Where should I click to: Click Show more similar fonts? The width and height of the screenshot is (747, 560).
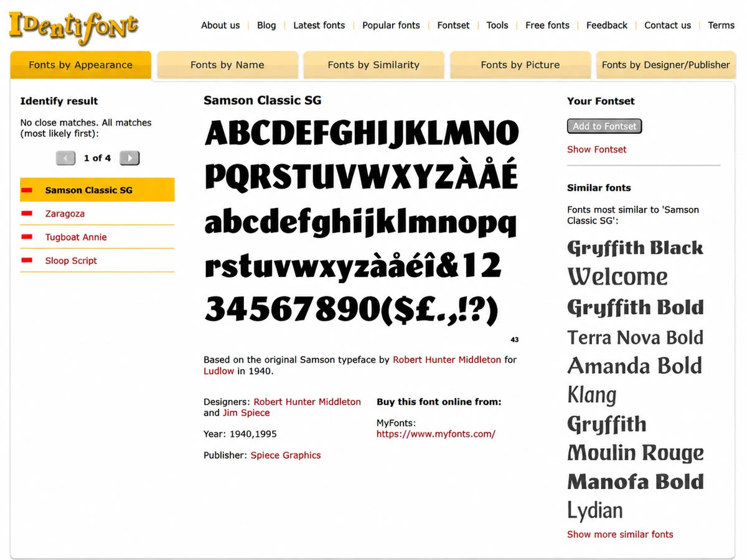click(x=620, y=534)
